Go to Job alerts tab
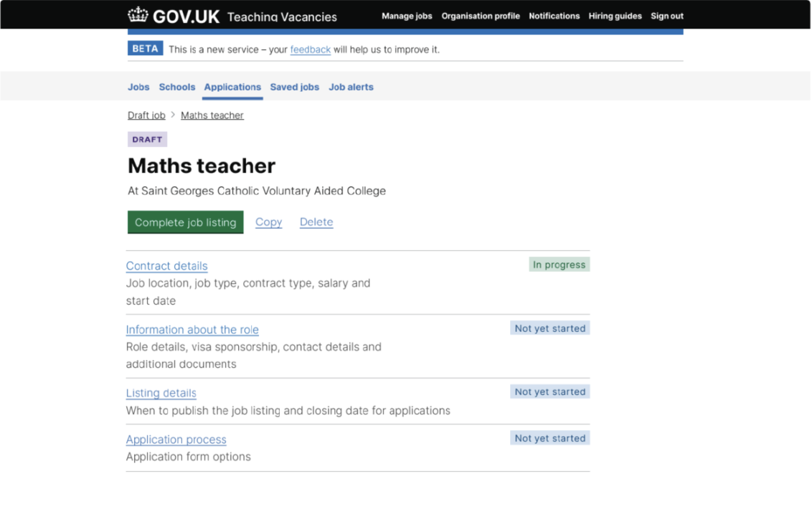 click(x=351, y=87)
